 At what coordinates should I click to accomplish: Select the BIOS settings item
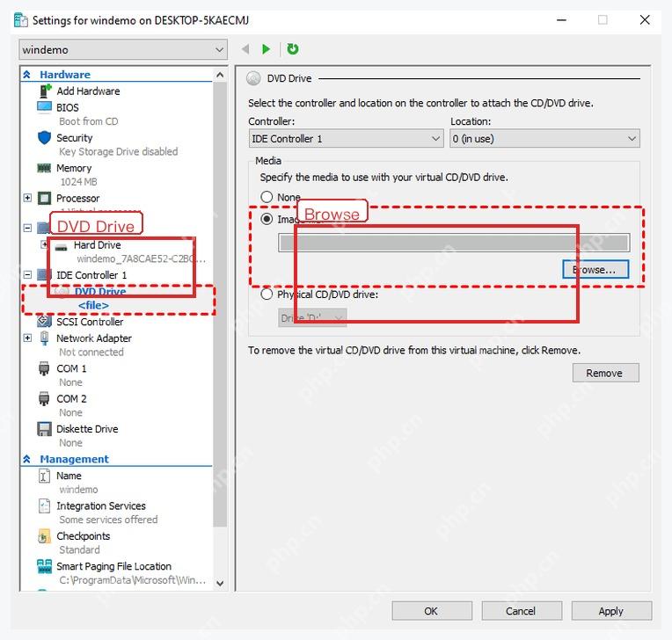coord(68,107)
